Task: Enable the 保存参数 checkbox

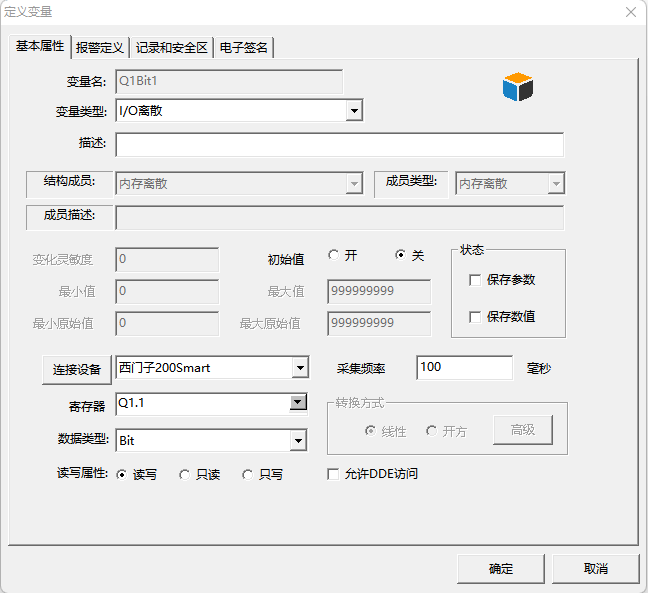Action: point(475,280)
